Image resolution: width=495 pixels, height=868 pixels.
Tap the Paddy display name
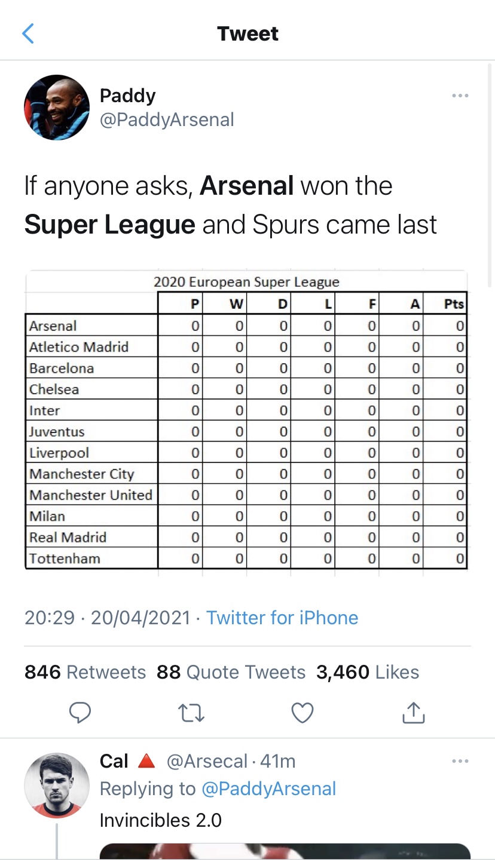pyautogui.click(x=127, y=95)
